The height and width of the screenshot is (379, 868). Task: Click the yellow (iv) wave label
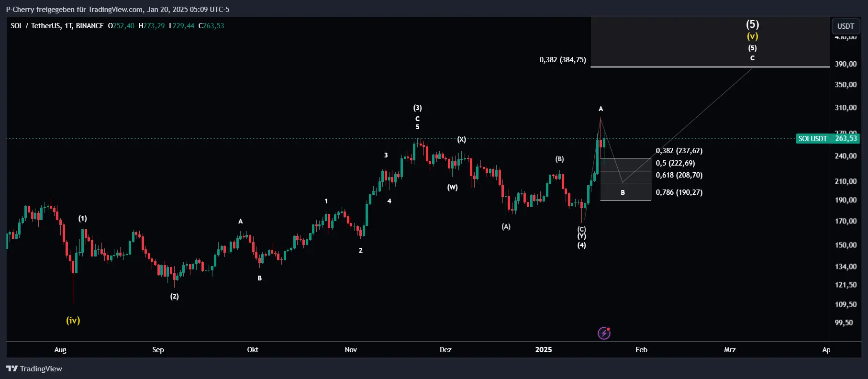click(x=73, y=320)
